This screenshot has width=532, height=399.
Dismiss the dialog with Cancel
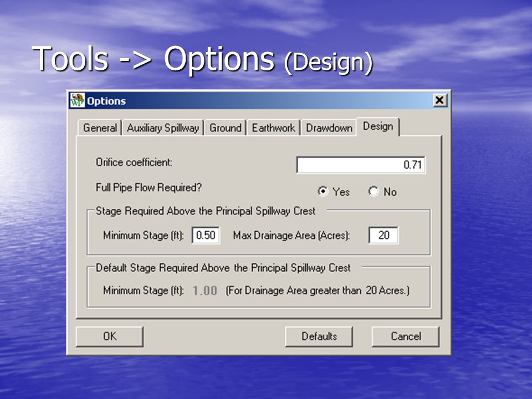[406, 336]
